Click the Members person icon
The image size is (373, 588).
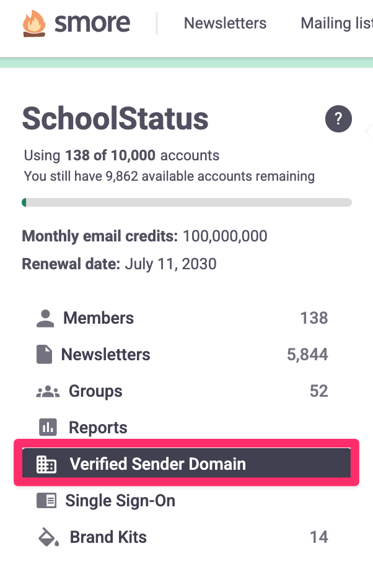pyautogui.click(x=45, y=318)
